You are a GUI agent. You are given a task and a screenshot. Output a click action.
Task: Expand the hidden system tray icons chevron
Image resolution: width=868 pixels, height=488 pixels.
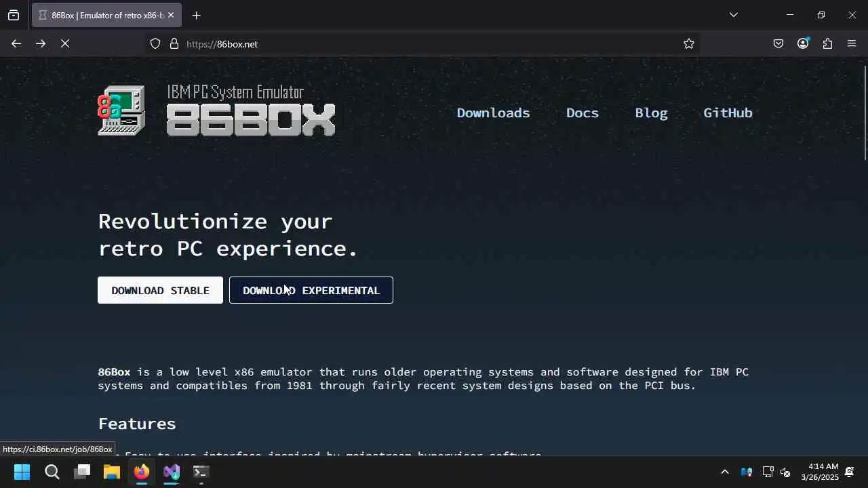pyautogui.click(x=724, y=472)
